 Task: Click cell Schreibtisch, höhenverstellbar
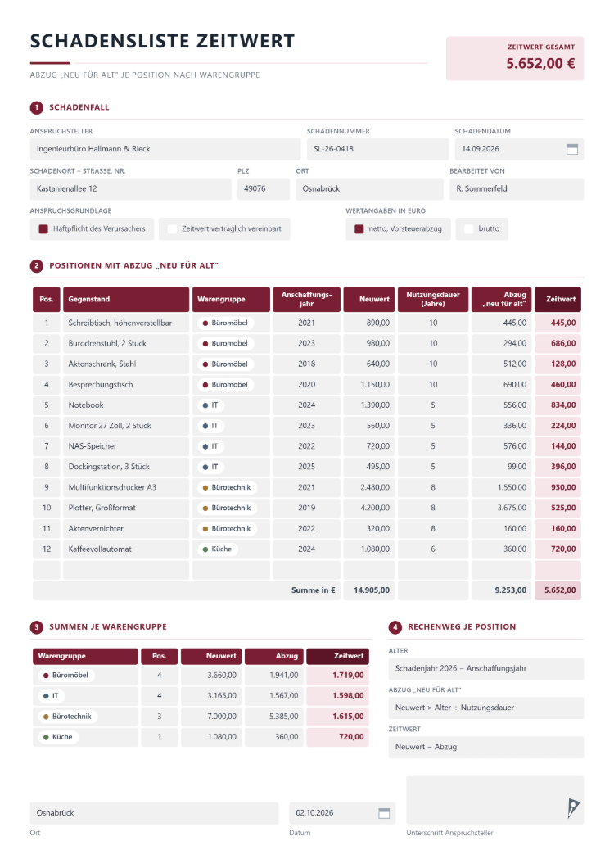126,323
